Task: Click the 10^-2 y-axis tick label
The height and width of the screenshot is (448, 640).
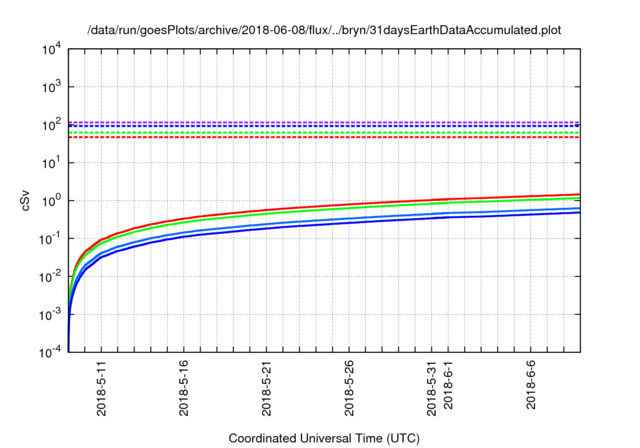Action: coord(51,277)
